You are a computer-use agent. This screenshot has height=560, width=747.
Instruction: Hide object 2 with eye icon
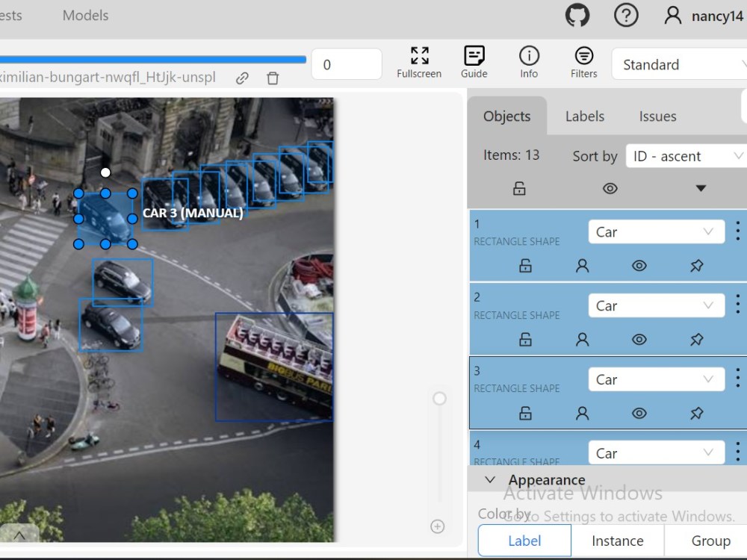(639, 340)
